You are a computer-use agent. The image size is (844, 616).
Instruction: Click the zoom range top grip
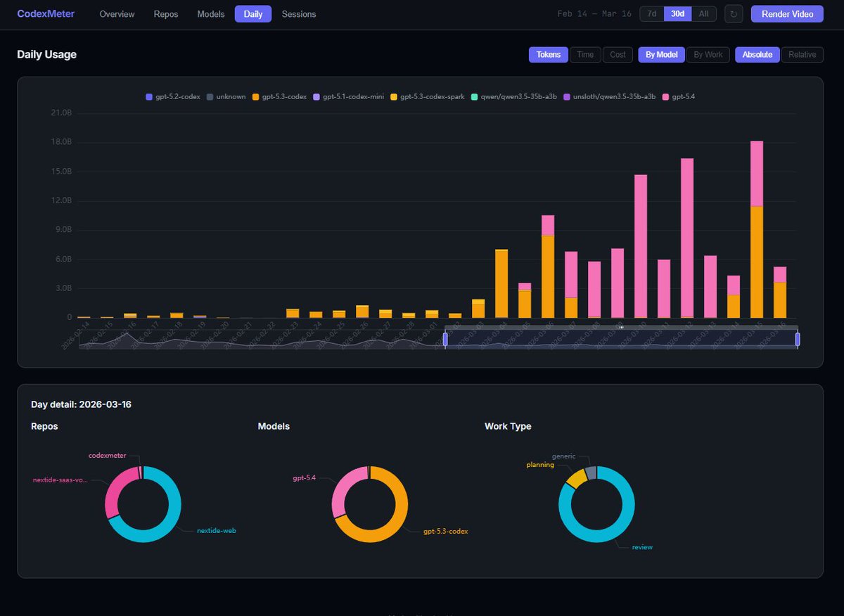point(621,327)
